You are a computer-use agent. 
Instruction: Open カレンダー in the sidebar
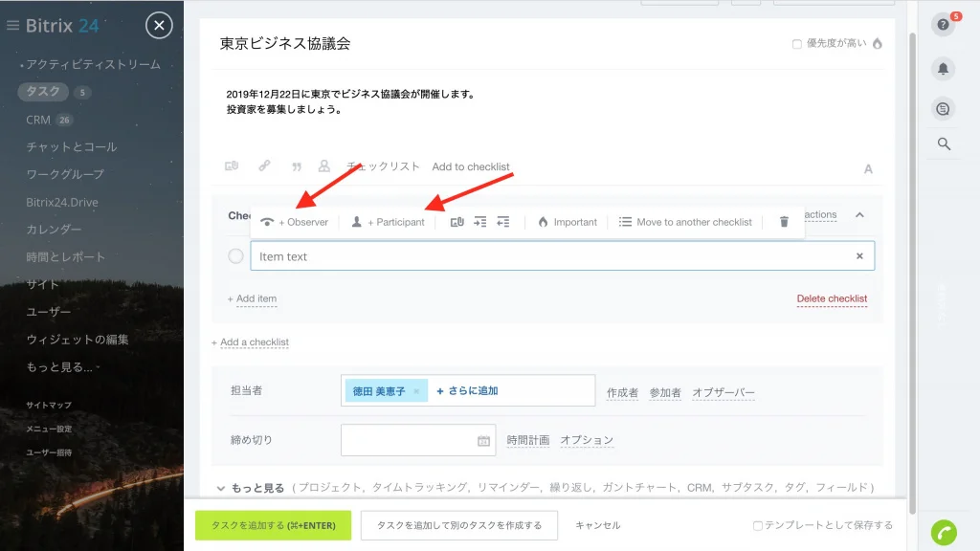(x=54, y=230)
